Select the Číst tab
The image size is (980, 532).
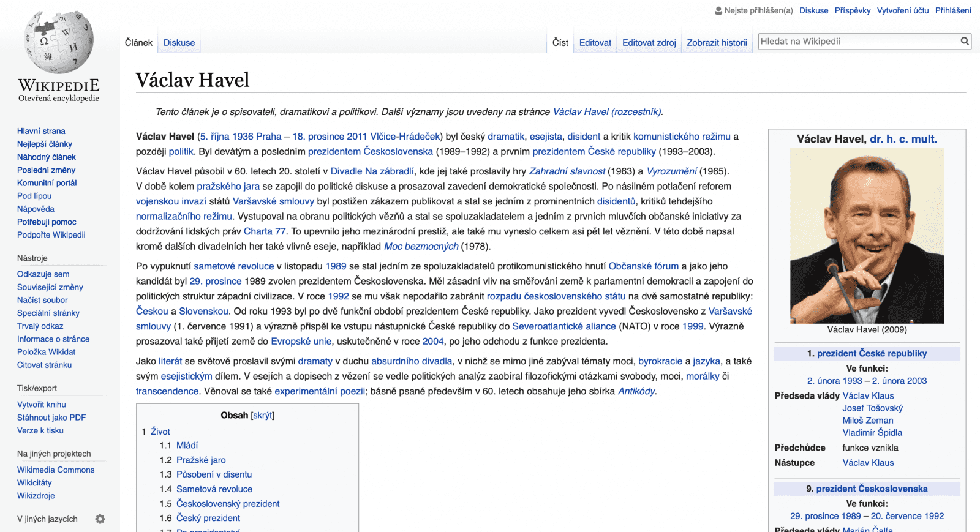(560, 42)
